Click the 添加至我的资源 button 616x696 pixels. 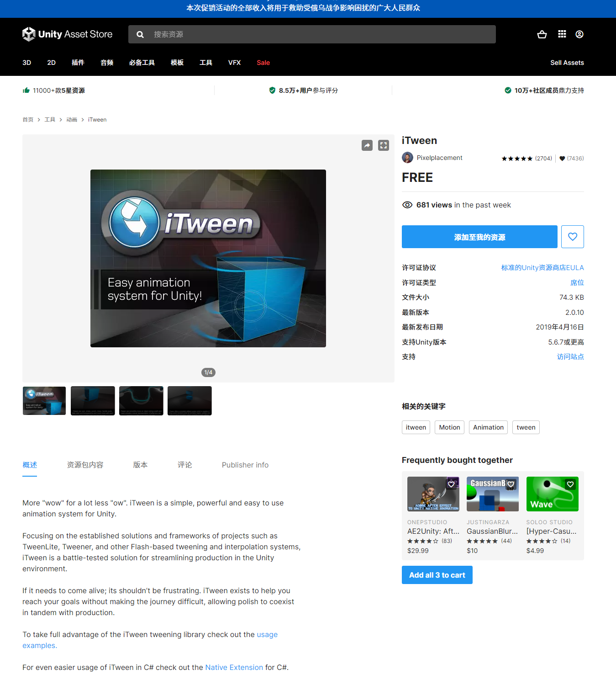pos(479,237)
